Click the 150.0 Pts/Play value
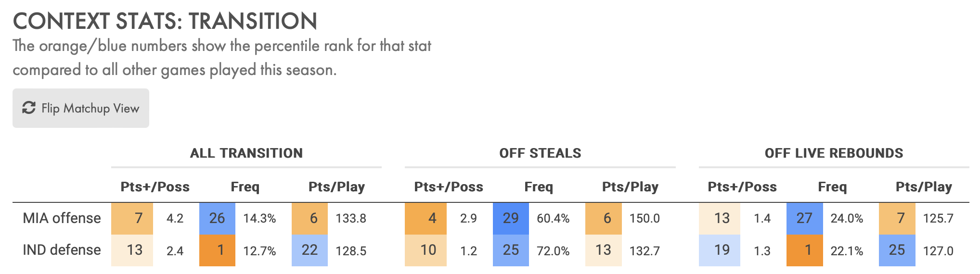Screen dimensions: 980x274 (645, 219)
